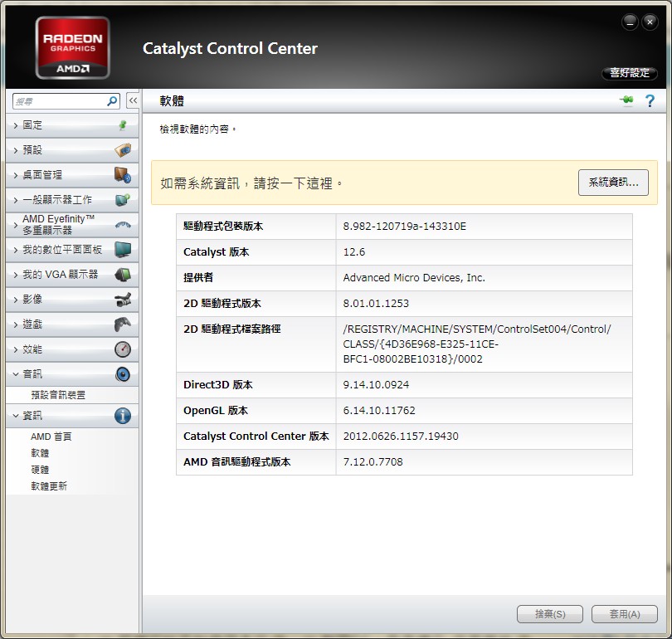
Task: Open help via the blue question mark icon
Action: (x=650, y=100)
